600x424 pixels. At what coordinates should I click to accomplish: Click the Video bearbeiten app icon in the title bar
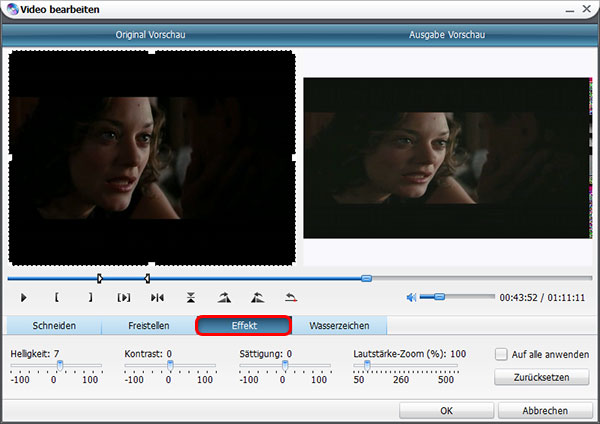(x=12, y=9)
